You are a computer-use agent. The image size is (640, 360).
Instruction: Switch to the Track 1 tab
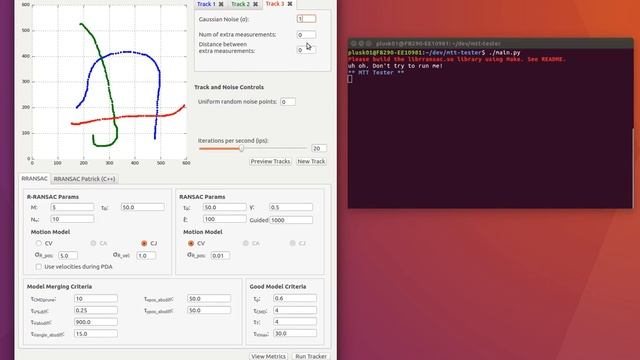click(206, 4)
